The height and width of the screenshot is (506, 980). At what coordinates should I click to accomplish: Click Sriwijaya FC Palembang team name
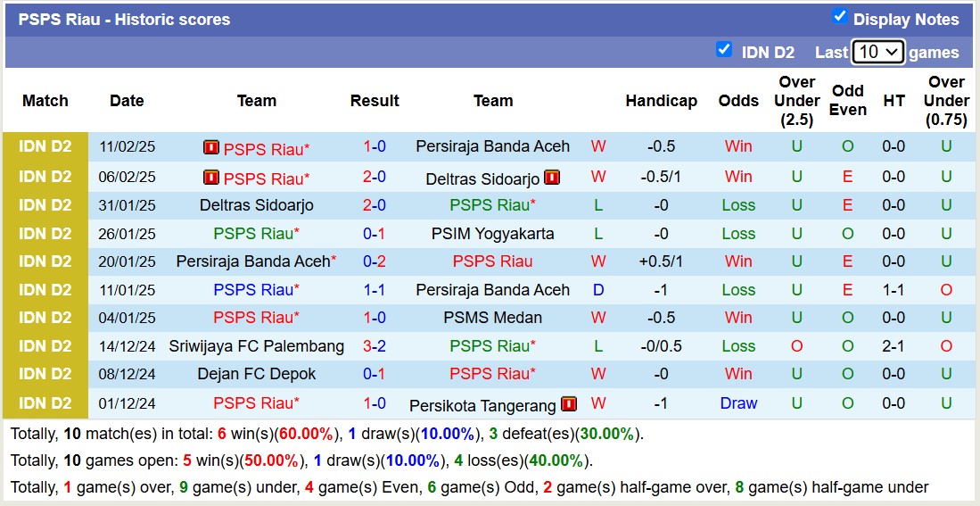(256, 346)
